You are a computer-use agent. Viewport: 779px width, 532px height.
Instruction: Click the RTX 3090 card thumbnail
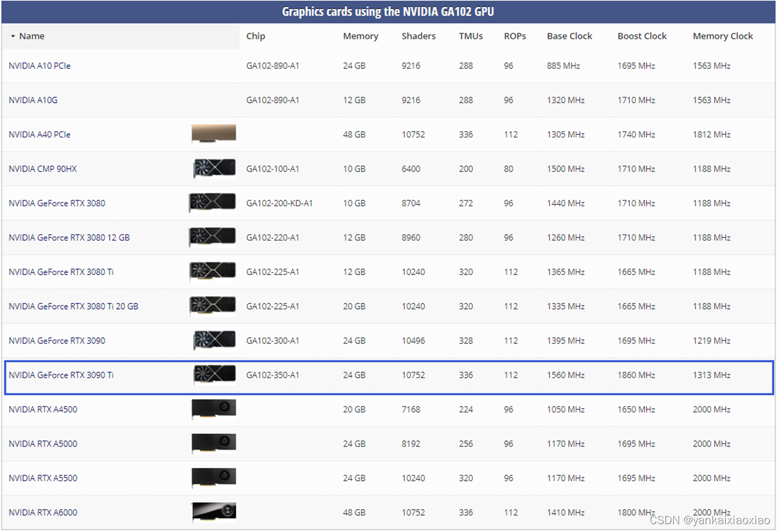(214, 341)
